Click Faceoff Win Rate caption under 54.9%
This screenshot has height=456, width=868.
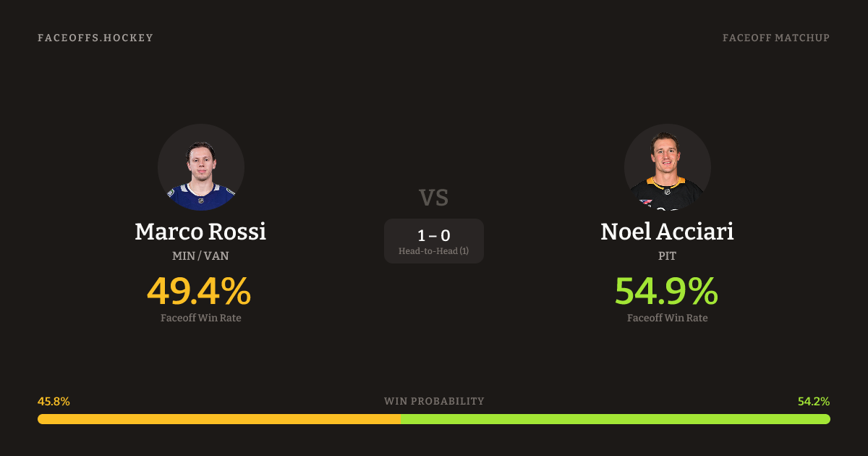(667, 318)
